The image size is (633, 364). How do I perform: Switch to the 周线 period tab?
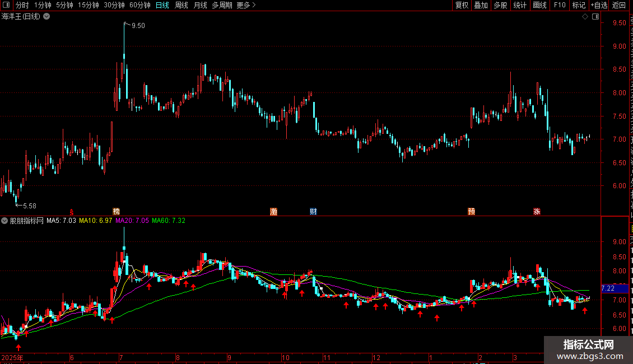[181, 5]
